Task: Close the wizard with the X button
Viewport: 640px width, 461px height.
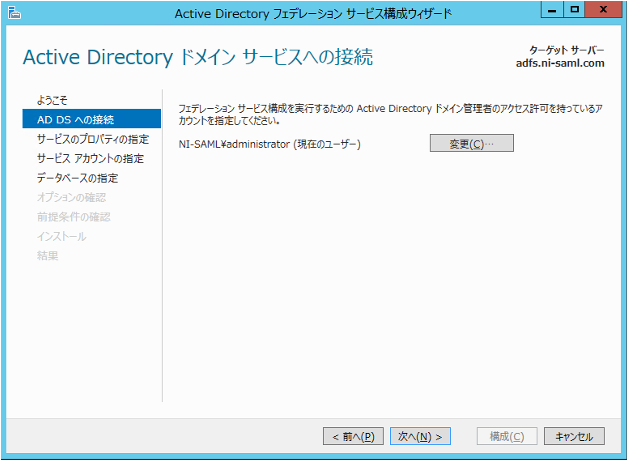Action: (603, 10)
